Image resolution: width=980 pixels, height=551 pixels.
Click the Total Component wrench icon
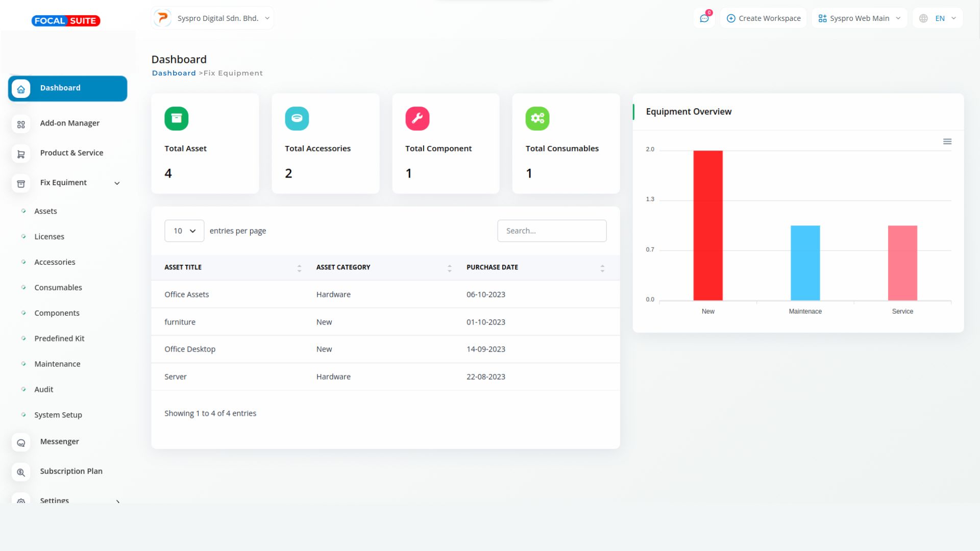417,118
